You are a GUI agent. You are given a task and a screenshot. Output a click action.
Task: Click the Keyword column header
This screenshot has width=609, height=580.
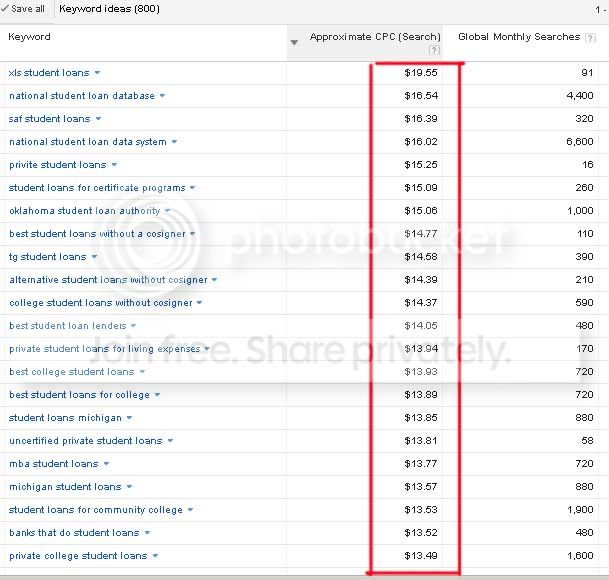[x=29, y=37]
